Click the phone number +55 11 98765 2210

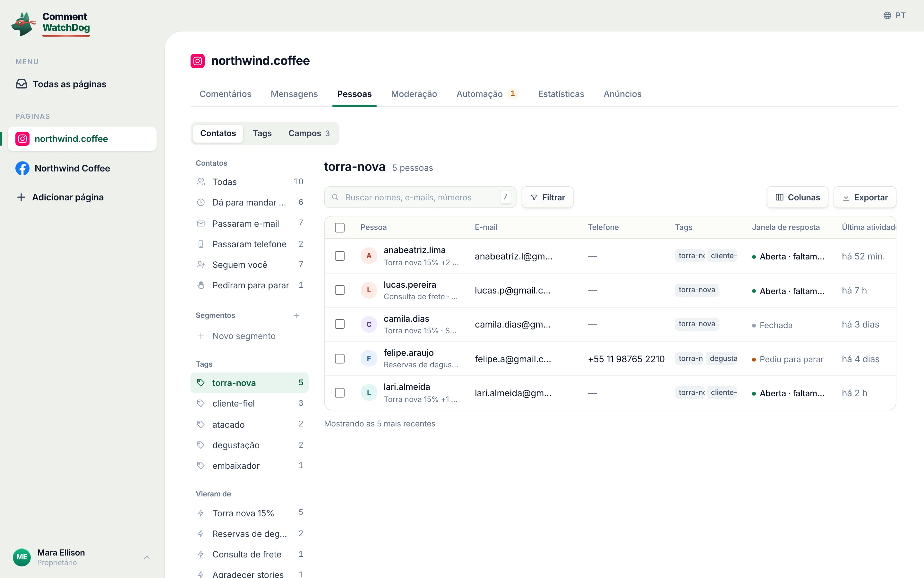(x=626, y=359)
